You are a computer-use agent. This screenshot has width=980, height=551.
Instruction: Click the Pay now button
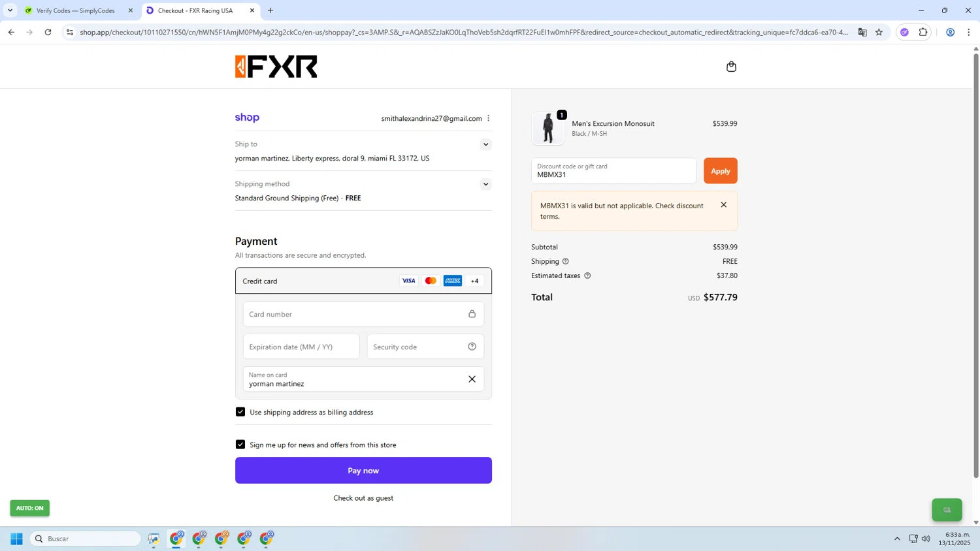[363, 471]
